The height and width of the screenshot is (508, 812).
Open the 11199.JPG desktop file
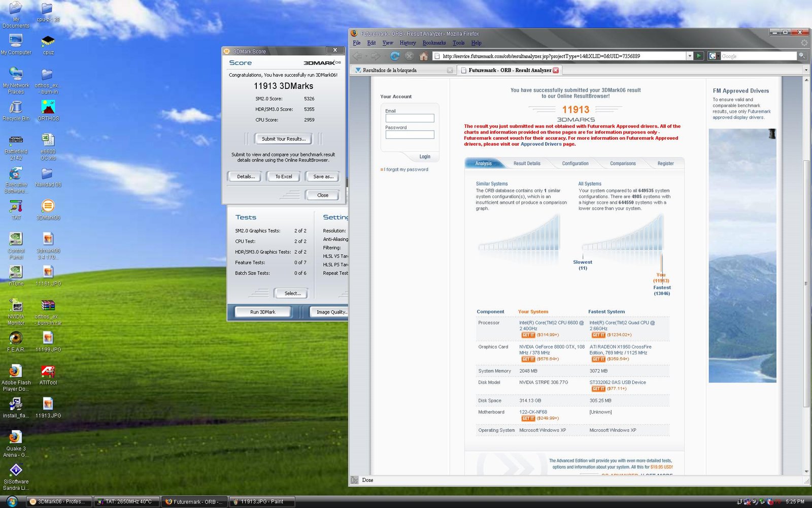pyautogui.click(x=48, y=342)
